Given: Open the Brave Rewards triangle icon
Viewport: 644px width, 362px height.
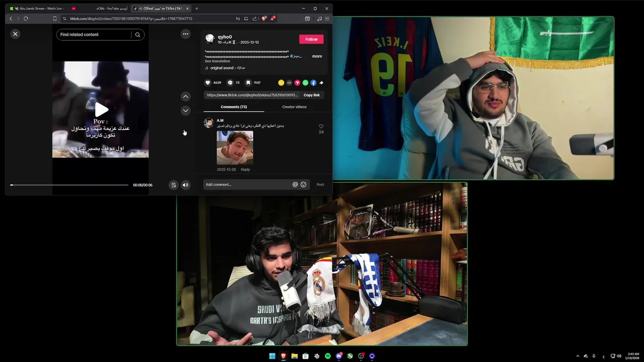Looking at the screenshot, I should pyautogui.click(x=273, y=19).
